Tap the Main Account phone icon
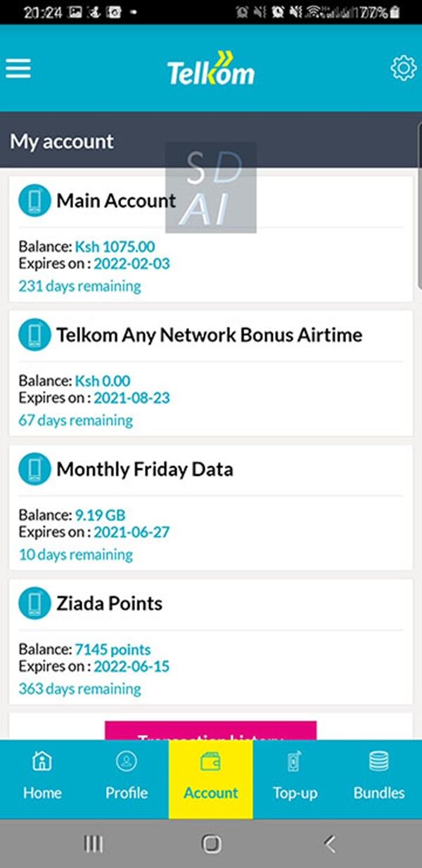Image resolution: width=422 pixels, height=868 pixels. pos(34,200)
